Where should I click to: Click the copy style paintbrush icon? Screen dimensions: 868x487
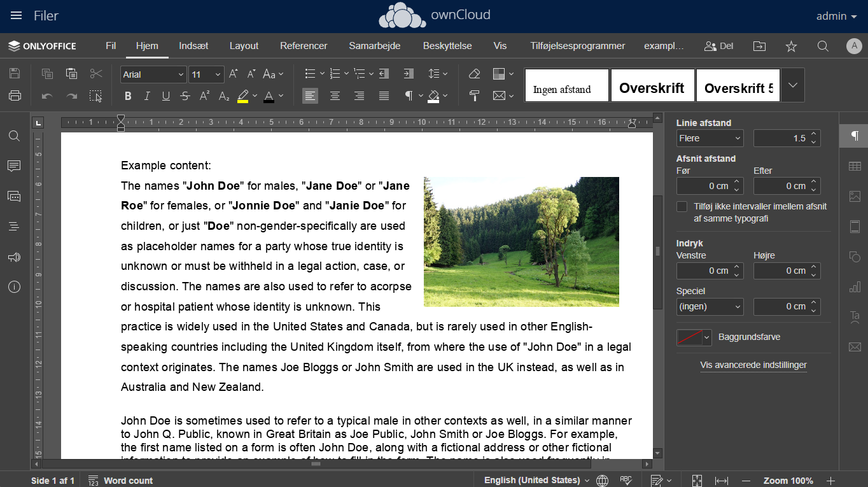474,96
